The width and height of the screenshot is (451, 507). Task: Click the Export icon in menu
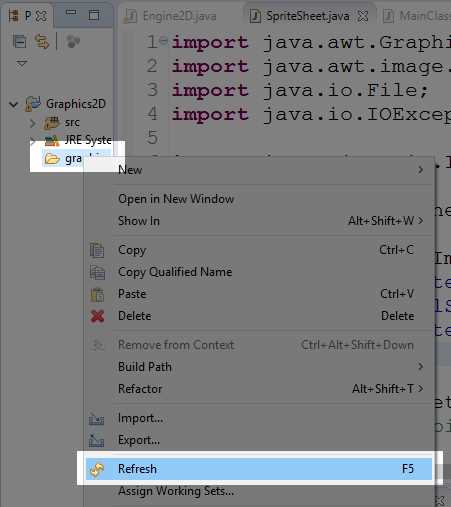coord(97,441)
